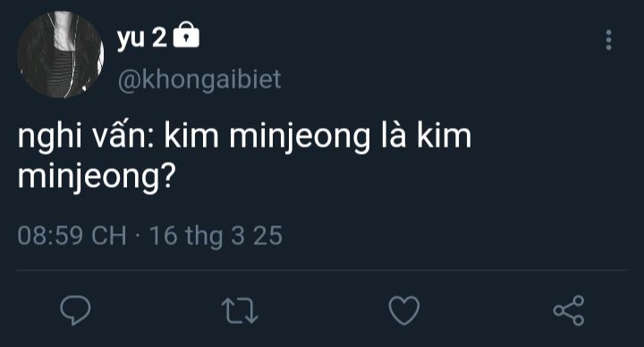Image resolution: width=644 pixels, height=347 pixels.
Task: Select the circular avatar of @khongaibiet
Action: [61, 55]
